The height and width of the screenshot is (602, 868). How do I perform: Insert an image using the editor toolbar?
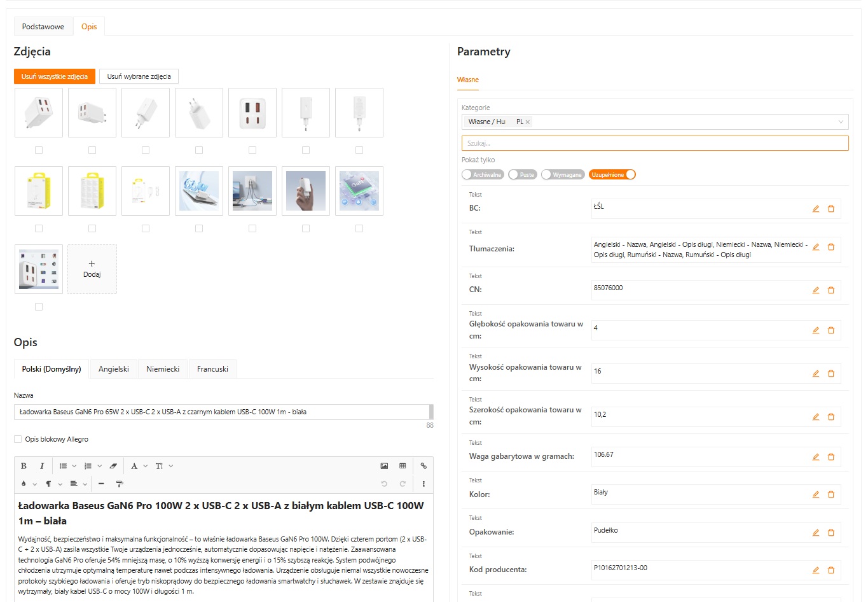384,466
